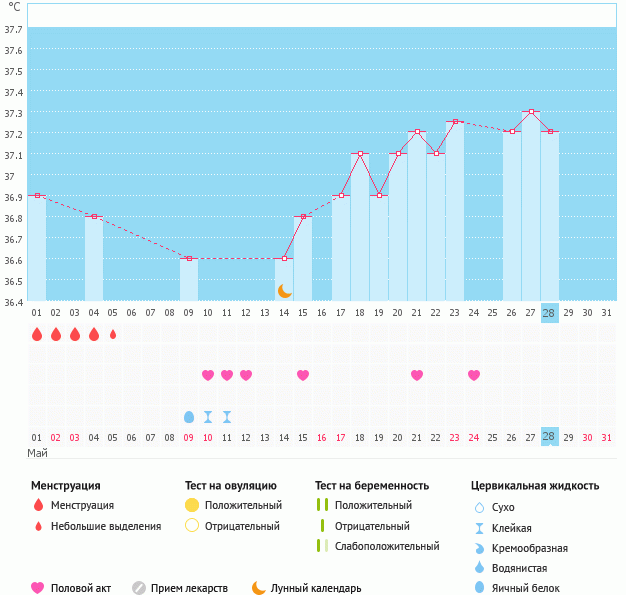Click the egg white fluid drop on day 09

click(189, 417)
